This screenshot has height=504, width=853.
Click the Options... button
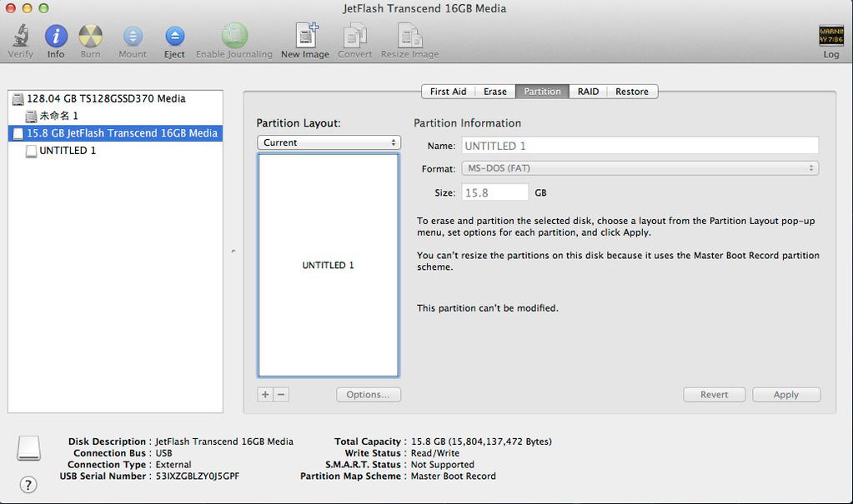click(369, 395)
